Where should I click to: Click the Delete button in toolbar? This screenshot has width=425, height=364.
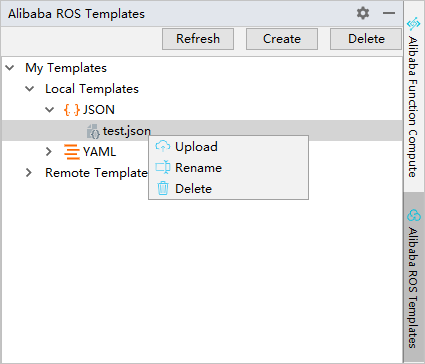coord(366,39)
